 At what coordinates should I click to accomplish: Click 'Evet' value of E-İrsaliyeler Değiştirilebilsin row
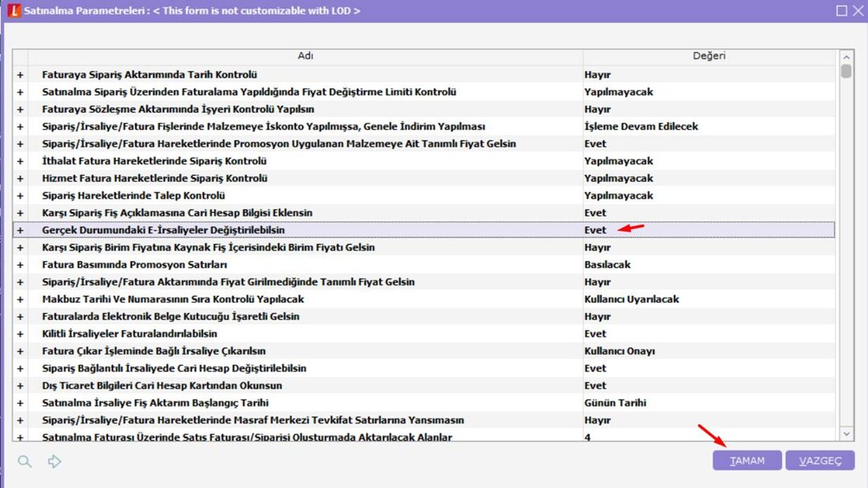click(x=595, y=230)
